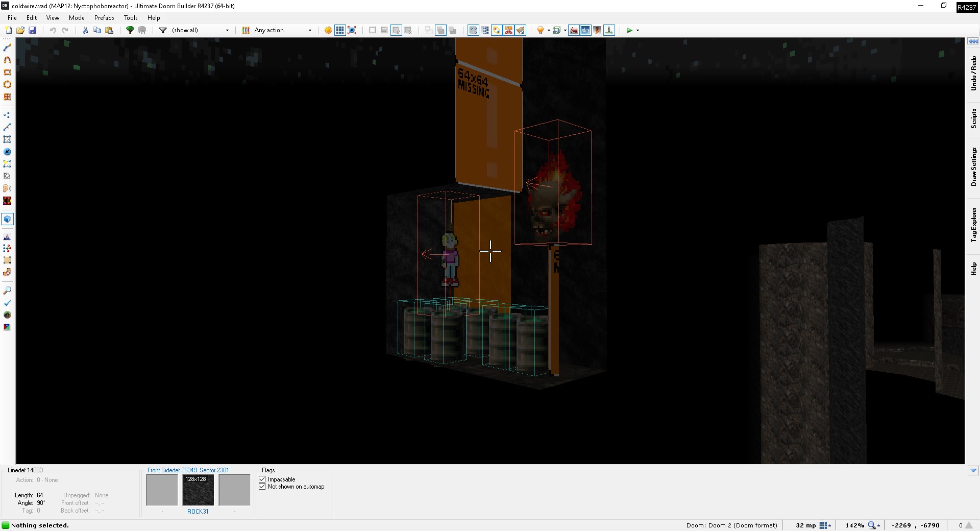Select the Draw Rectangle tool

(x=7, y=72)
